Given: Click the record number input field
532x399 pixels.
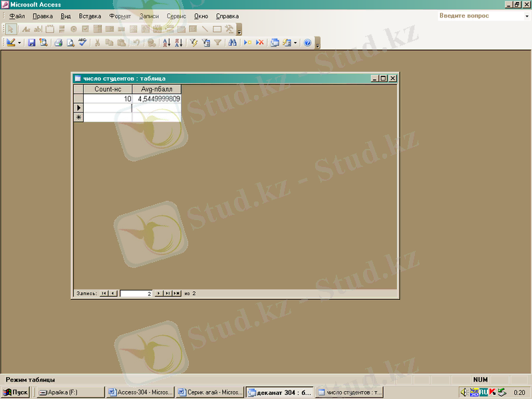Looking at the screenshot, I should 136,293.
